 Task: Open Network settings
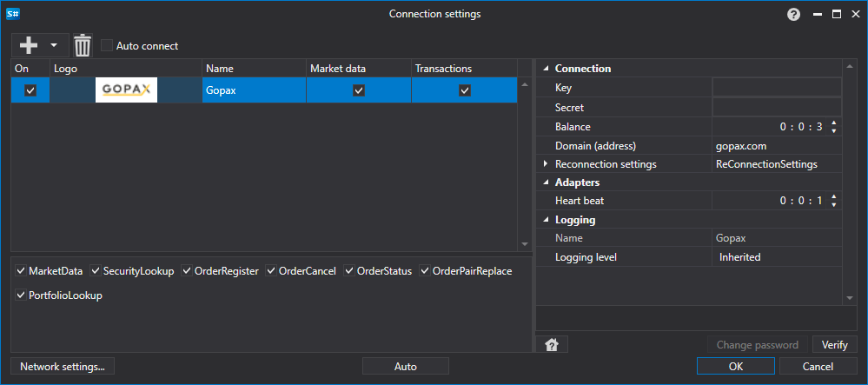[x=62, y=366]
